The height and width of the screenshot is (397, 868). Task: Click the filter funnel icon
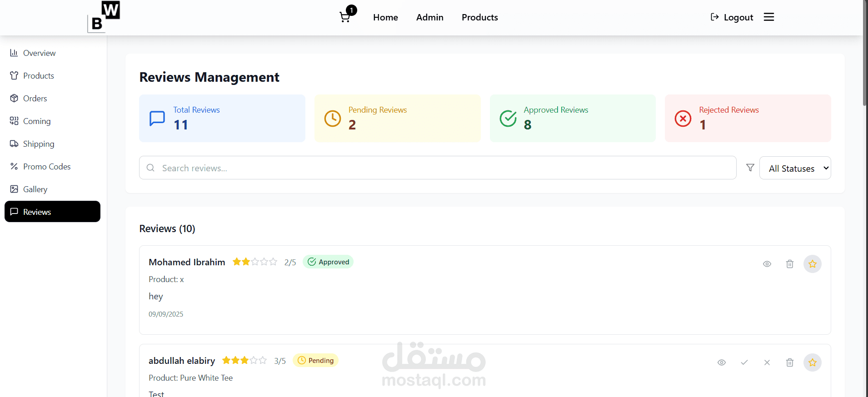[750, 168]
